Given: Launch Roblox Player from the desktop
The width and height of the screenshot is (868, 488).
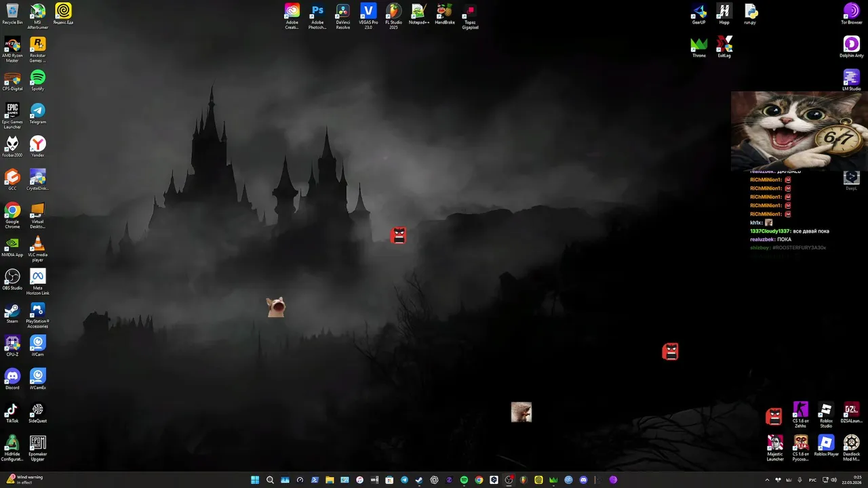Looking at the screenshot, I should coord(825,445).
